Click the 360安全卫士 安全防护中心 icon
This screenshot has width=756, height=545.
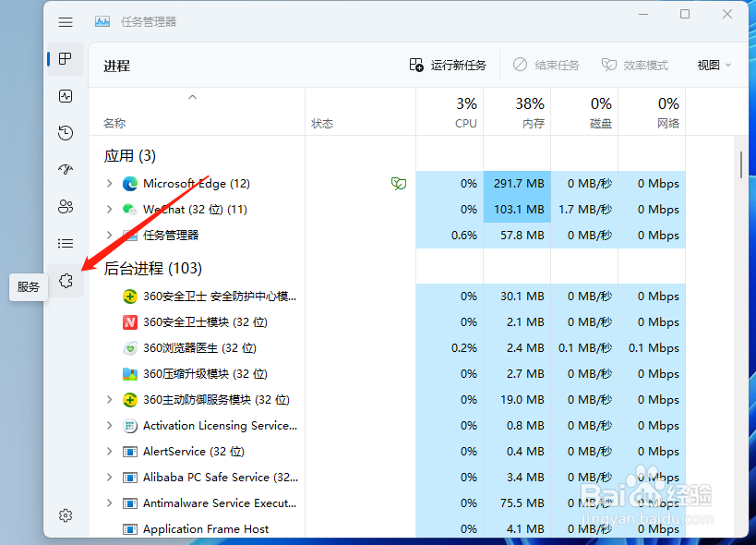click(x=130, y=297)
